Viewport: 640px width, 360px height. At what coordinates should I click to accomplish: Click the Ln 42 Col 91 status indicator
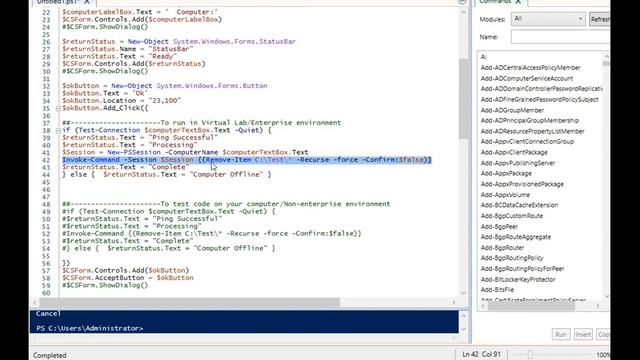[481, 354]
